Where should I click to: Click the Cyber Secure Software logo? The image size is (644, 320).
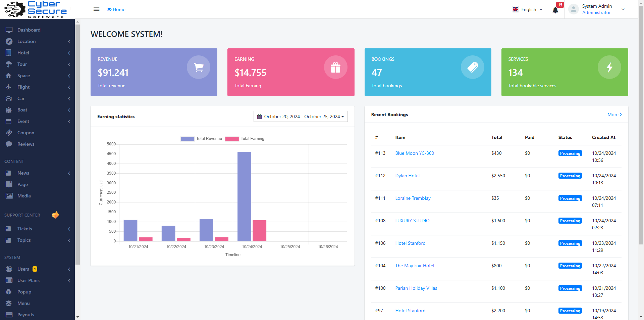coord(36,9)
